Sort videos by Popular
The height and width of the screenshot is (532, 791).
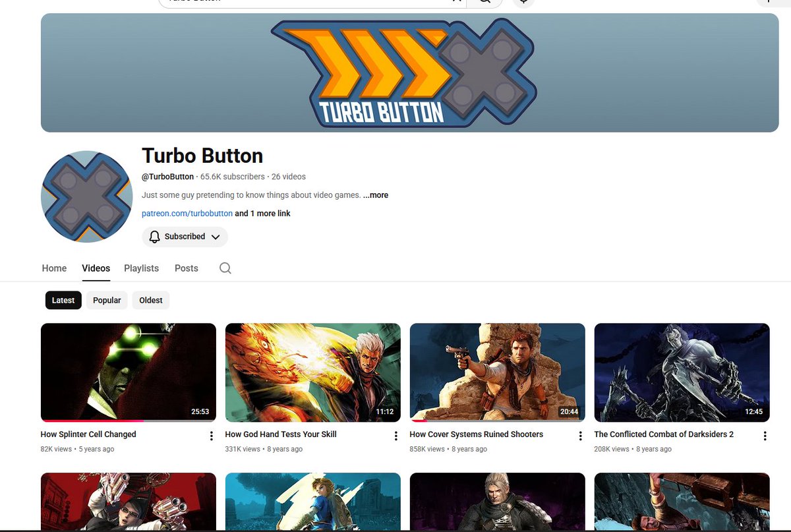tap(107, 300)
